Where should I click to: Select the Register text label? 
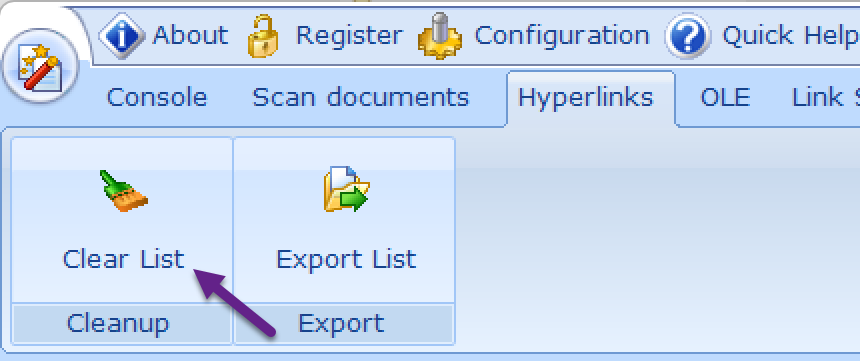click(349, 36)
